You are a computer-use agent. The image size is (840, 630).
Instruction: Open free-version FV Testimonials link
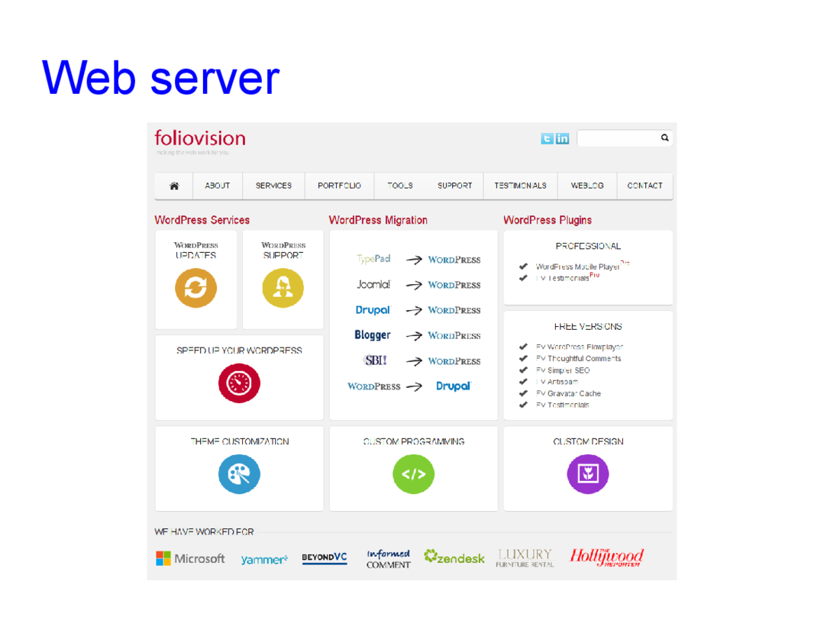coord(563,405)
